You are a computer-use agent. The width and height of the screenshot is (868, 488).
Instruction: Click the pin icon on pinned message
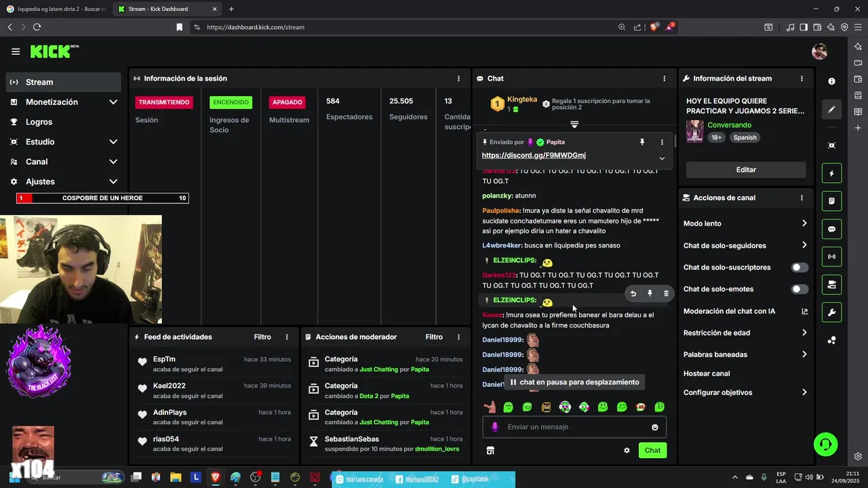[x=642, y=142]
